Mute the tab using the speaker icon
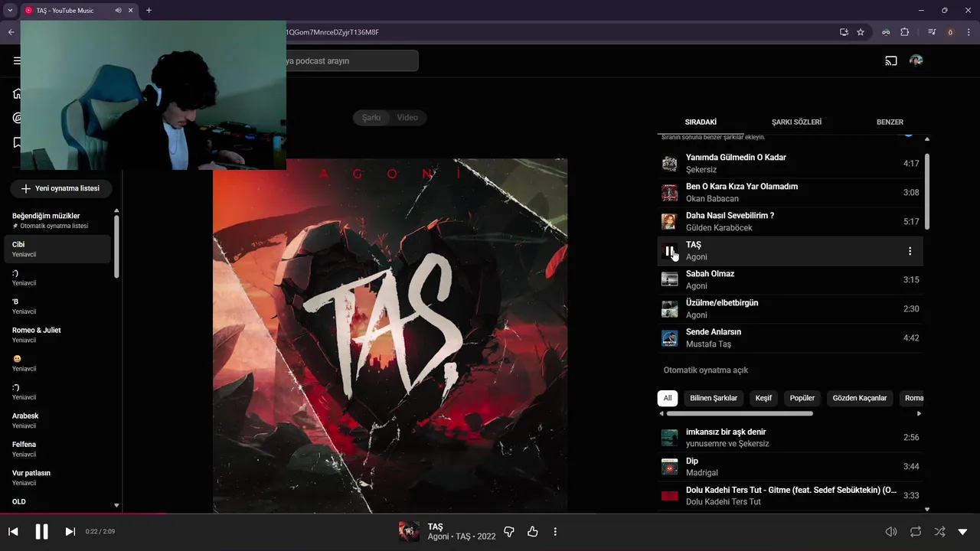Viewport: 980px width, 551px height. [118, 10]
